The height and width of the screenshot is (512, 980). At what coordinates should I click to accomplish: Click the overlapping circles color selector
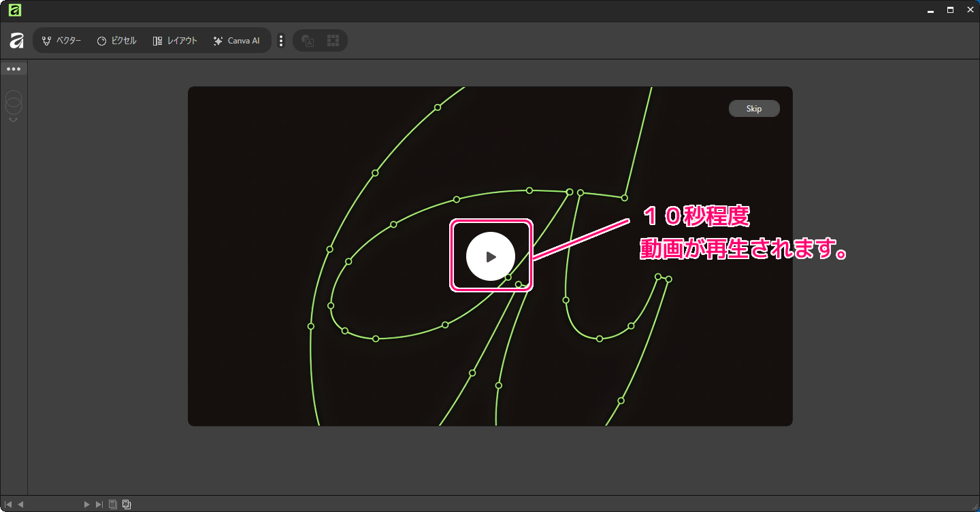pos(14,103)
